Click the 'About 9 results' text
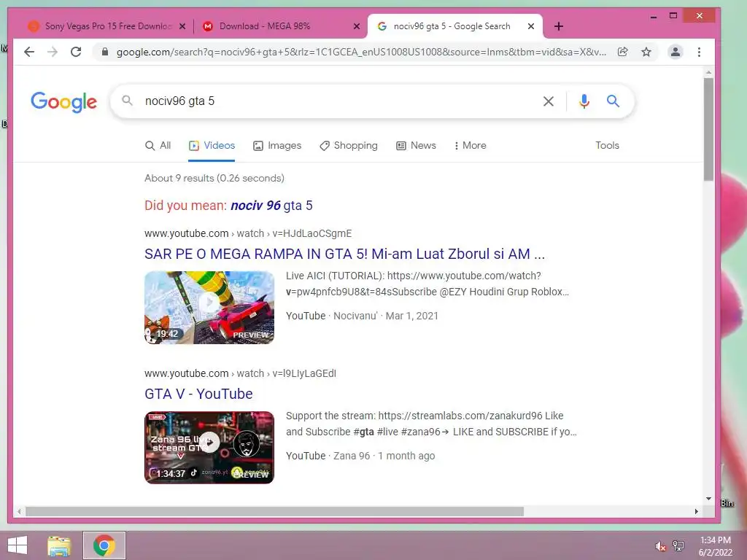Screen dimensions: 747x560 click(214, 178)
